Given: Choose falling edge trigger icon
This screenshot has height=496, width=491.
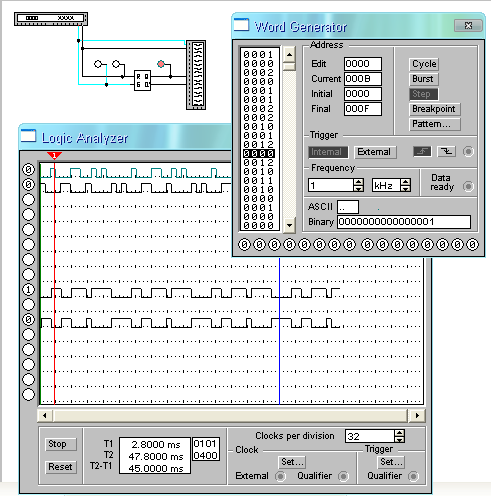Looking at the screenshot, I should click(x=447, y=152).
